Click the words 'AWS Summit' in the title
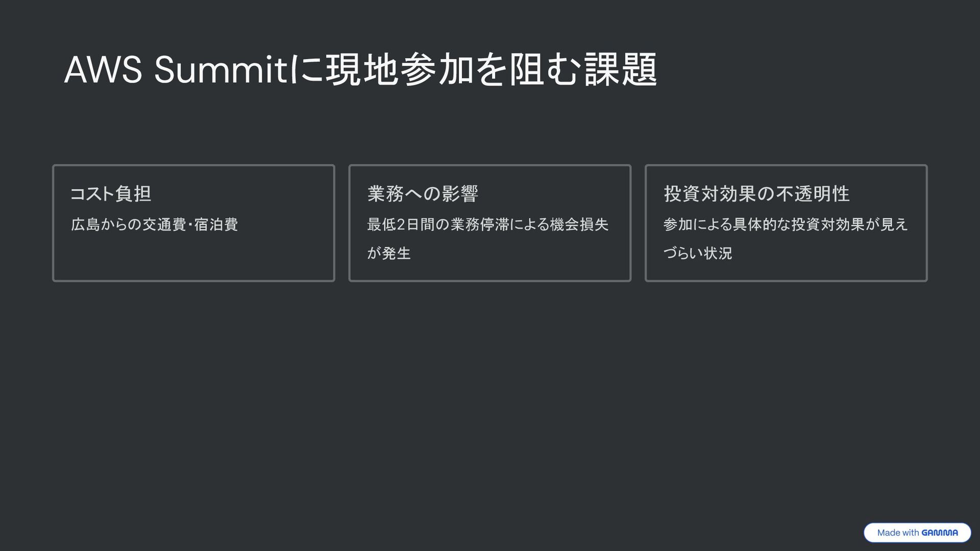 (x=175, y=70)
